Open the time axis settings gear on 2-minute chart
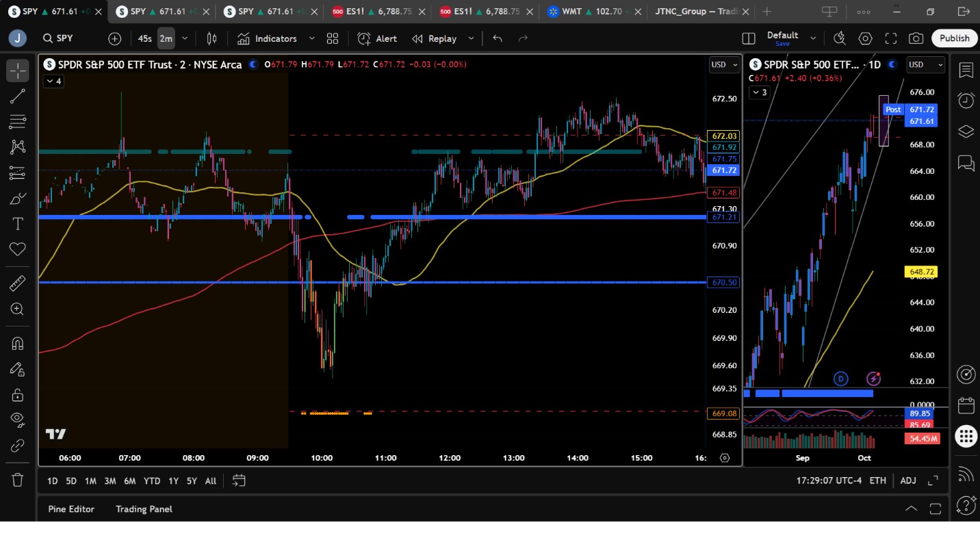Image resolution: width=980 pixels, height=551 pixels. [x=725, y=458]
